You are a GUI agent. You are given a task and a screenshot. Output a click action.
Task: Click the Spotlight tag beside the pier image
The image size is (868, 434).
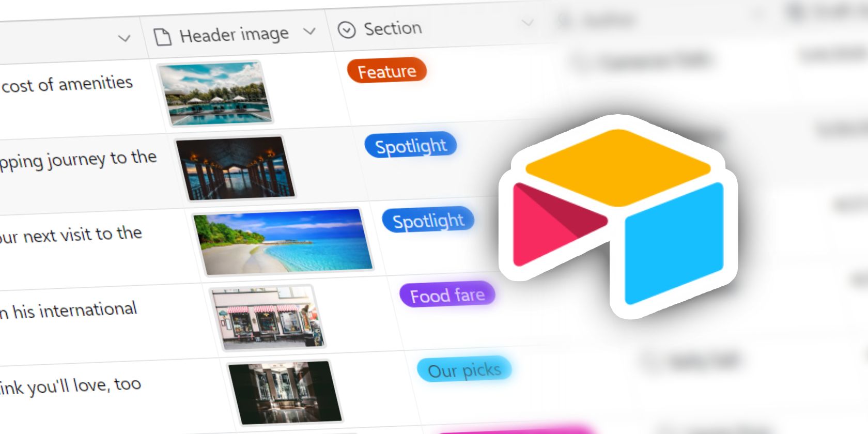click(411, 146)
